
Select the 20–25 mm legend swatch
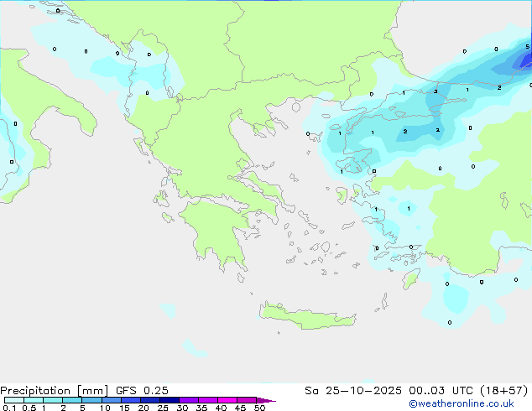[x=149, y=400]
